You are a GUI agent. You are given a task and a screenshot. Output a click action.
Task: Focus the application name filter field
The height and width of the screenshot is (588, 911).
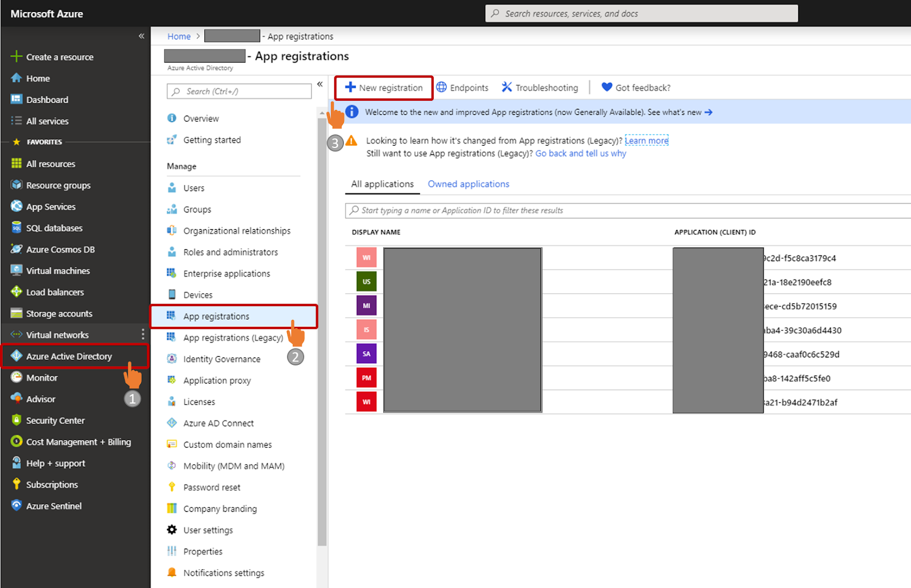click(x=628, y=211)
